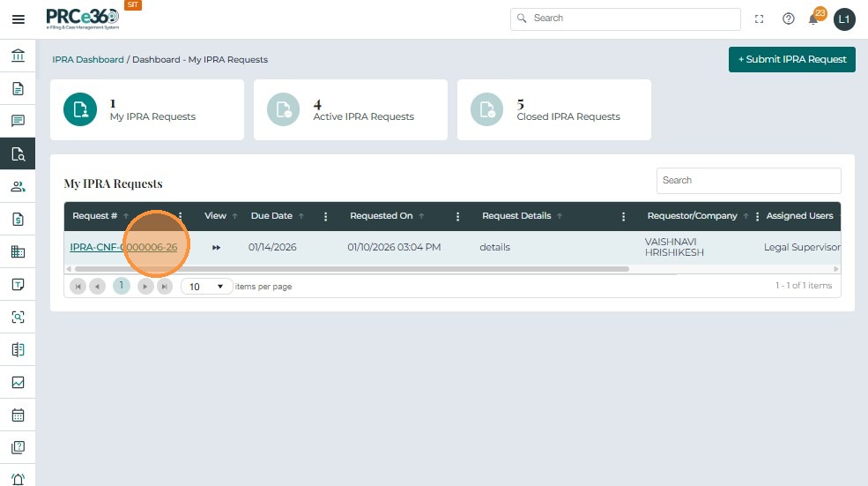Sort by Requested On column header

[381, 215]
